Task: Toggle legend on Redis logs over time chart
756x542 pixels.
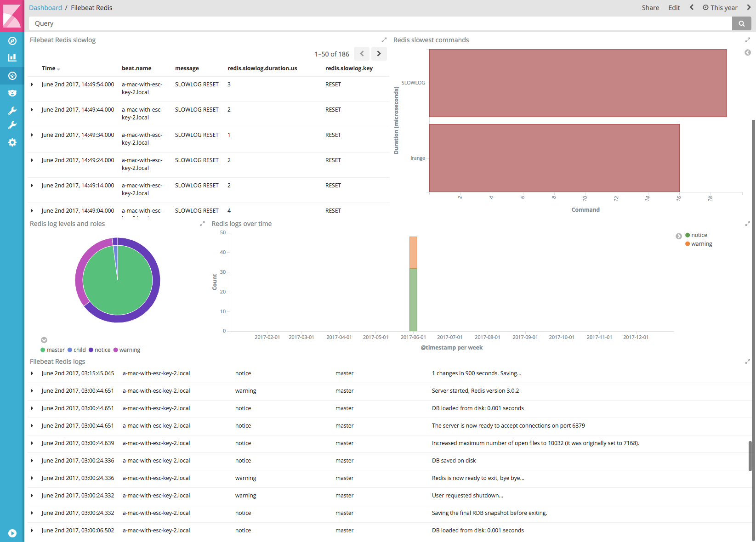Action: pos(679,236)
